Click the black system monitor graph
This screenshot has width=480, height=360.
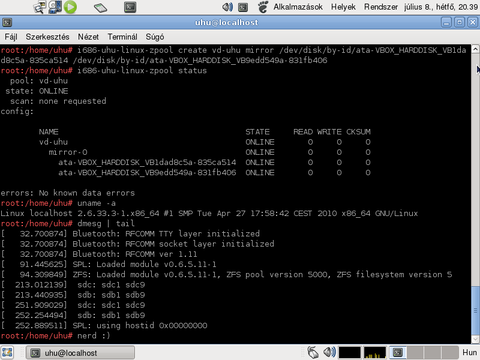tap(350, 353)
